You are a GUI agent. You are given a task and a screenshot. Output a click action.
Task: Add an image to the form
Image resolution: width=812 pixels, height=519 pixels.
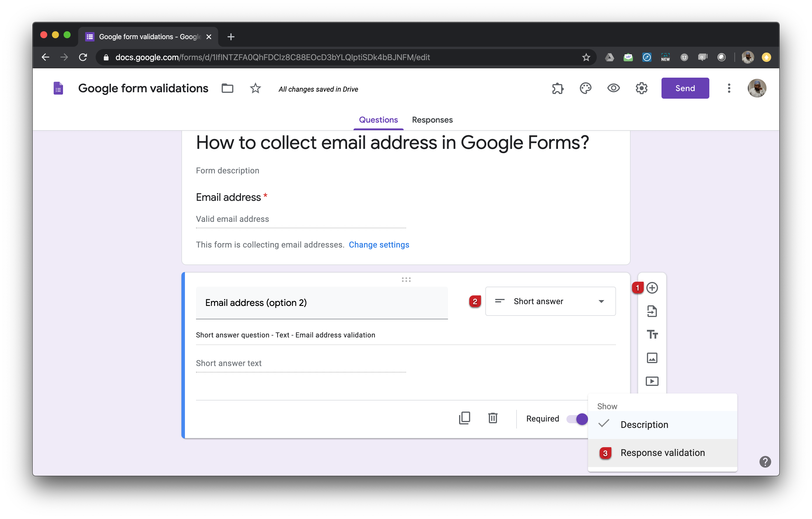[652, 358]
